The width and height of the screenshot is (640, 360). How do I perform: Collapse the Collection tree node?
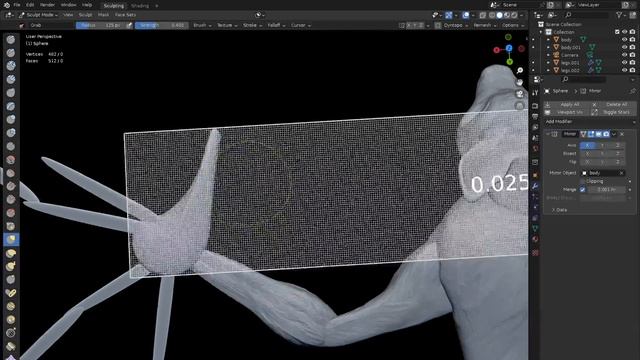pos(541,32)
